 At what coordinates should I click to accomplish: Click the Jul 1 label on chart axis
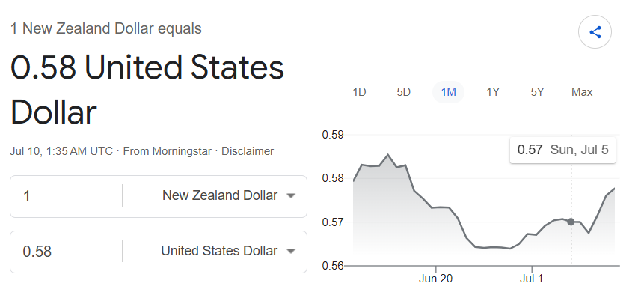point(532,279)
